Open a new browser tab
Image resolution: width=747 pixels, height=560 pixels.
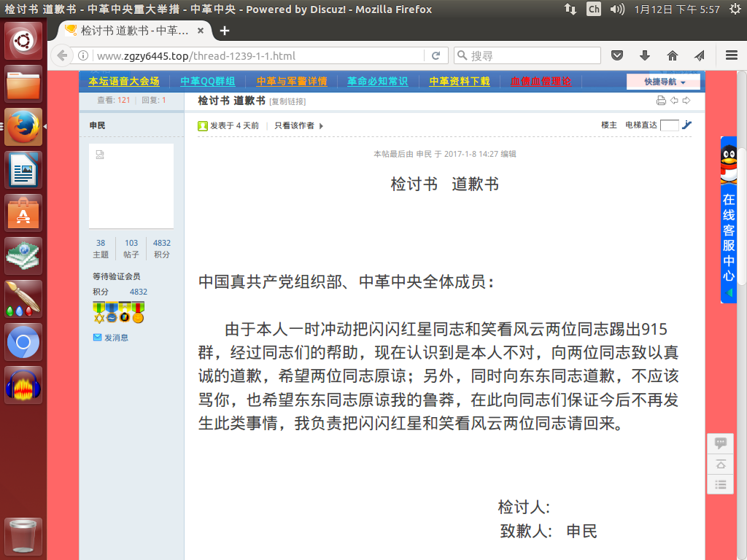click(x=225, y=31)
